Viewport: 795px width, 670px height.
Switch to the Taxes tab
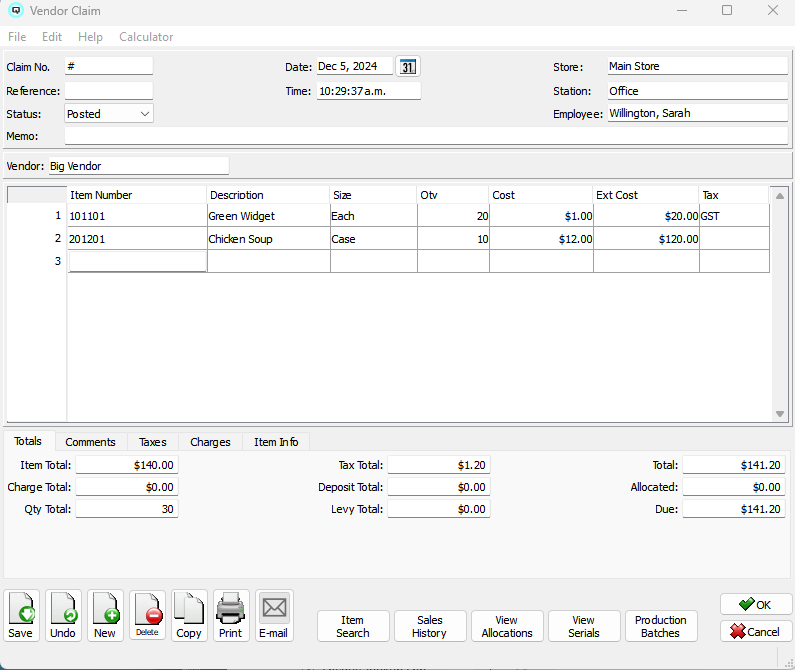tap(153, 442)
